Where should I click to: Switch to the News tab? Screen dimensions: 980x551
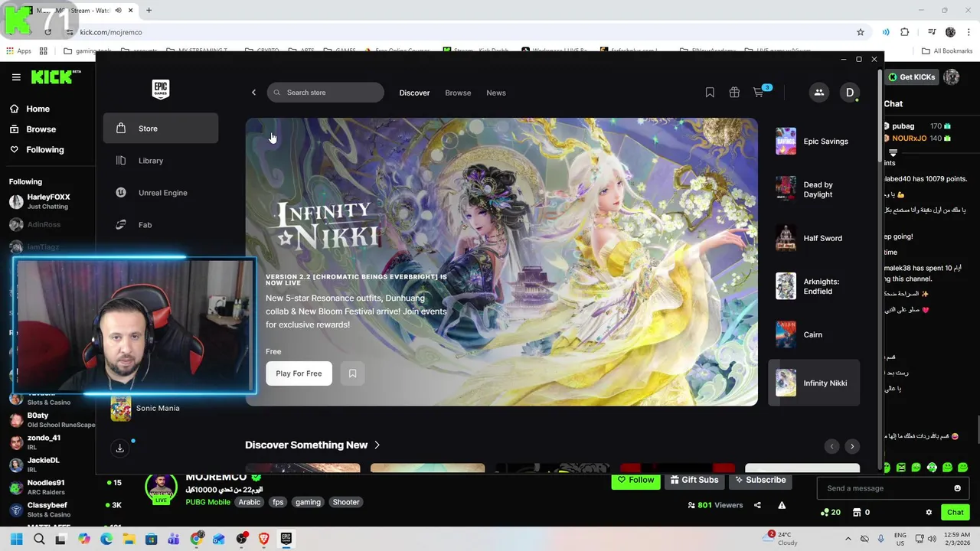click(496, 93)
